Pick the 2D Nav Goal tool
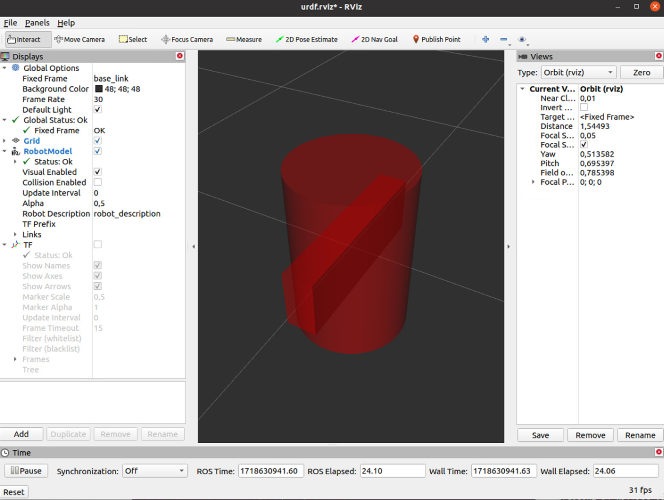 coord(374,40)
